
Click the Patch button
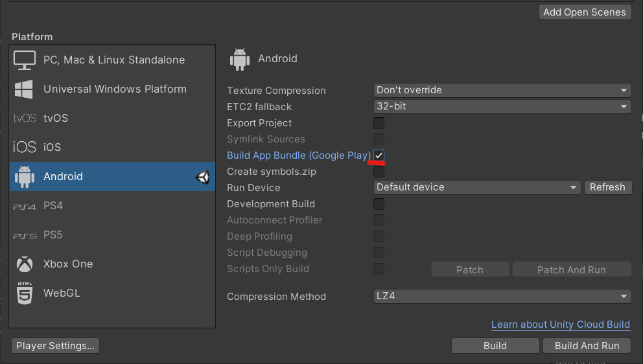pos(470,269)
